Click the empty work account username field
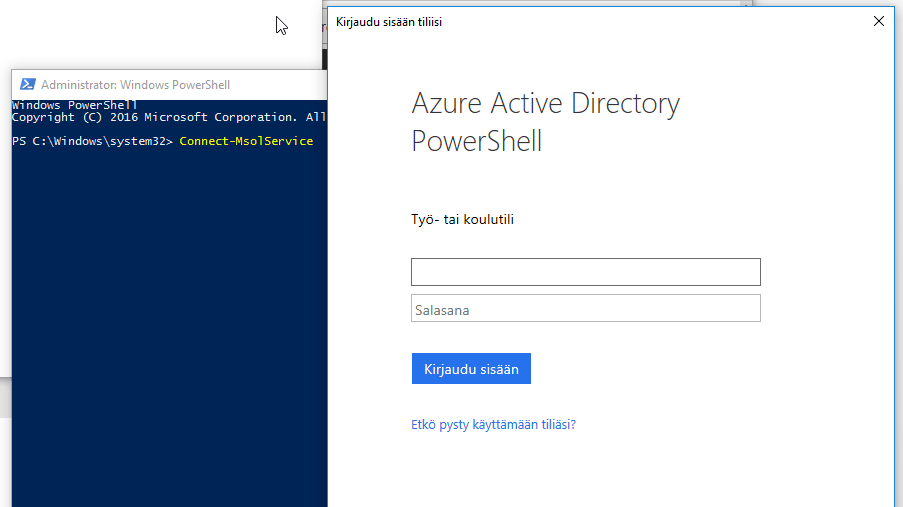The width and height of the screenshot is (903, 507). (585, 272)
